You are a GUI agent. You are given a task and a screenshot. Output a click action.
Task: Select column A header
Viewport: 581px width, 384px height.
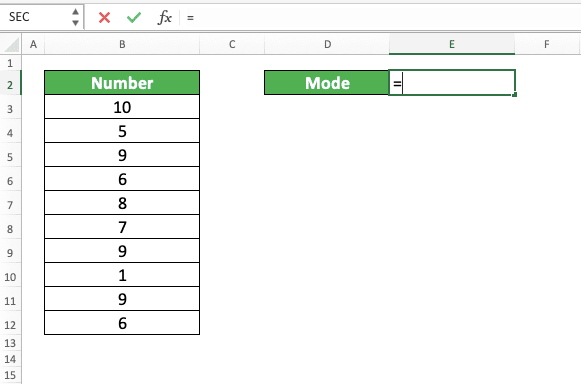33,44
